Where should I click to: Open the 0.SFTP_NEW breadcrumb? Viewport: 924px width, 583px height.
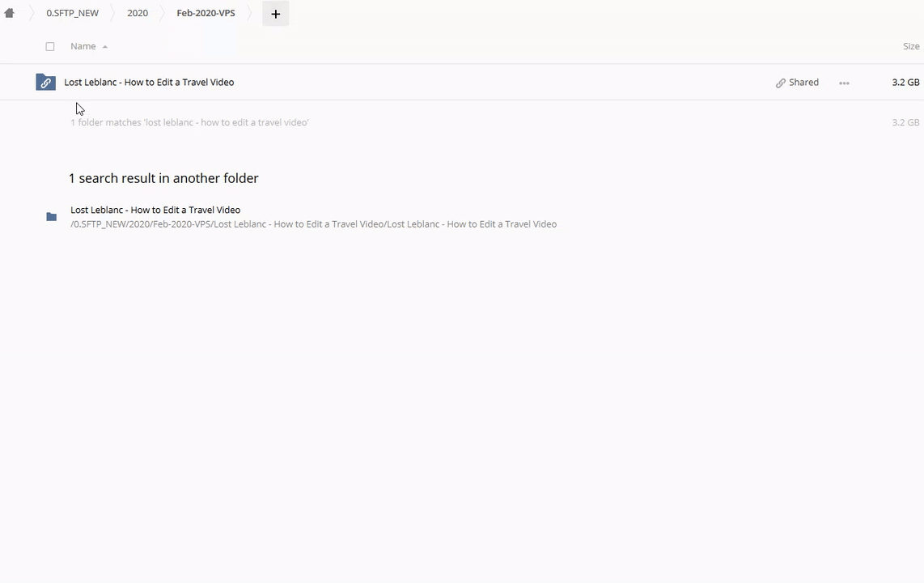point(73,13)
